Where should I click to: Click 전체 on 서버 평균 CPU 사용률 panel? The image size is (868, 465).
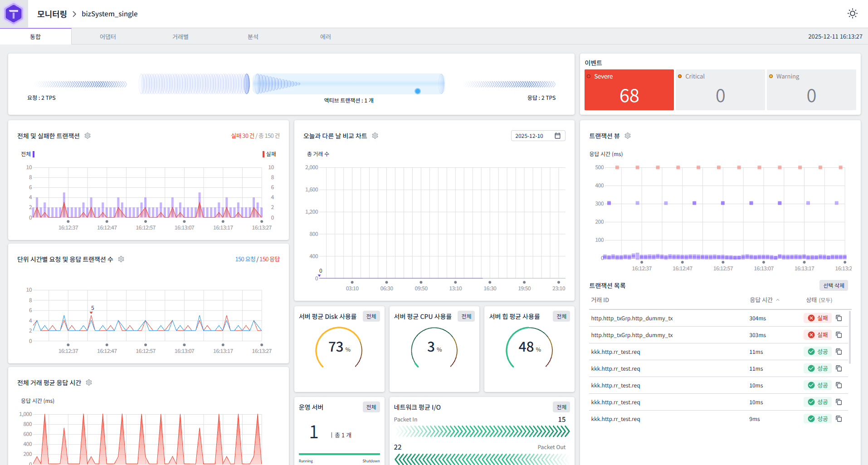point(466,316)
